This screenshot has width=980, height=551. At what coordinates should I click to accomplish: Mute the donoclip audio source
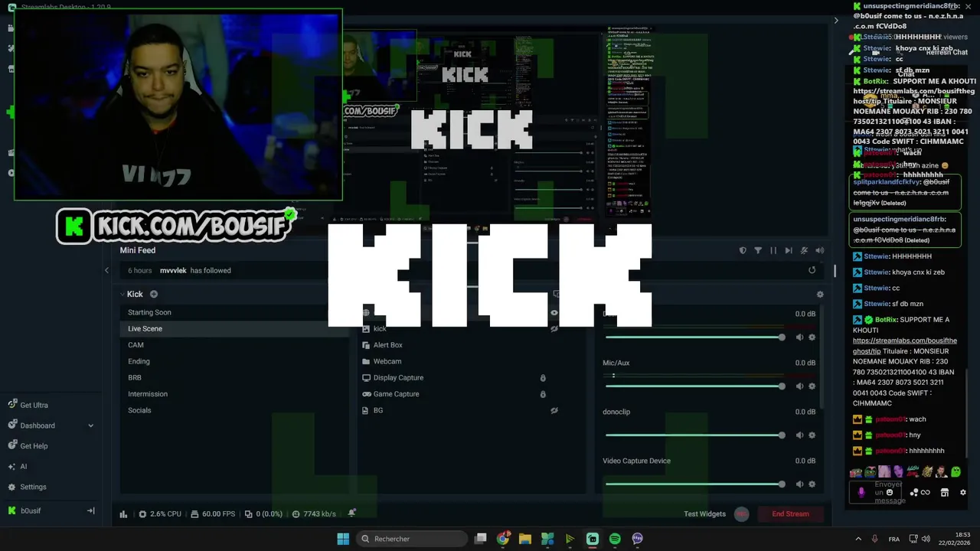click(799, 435)
